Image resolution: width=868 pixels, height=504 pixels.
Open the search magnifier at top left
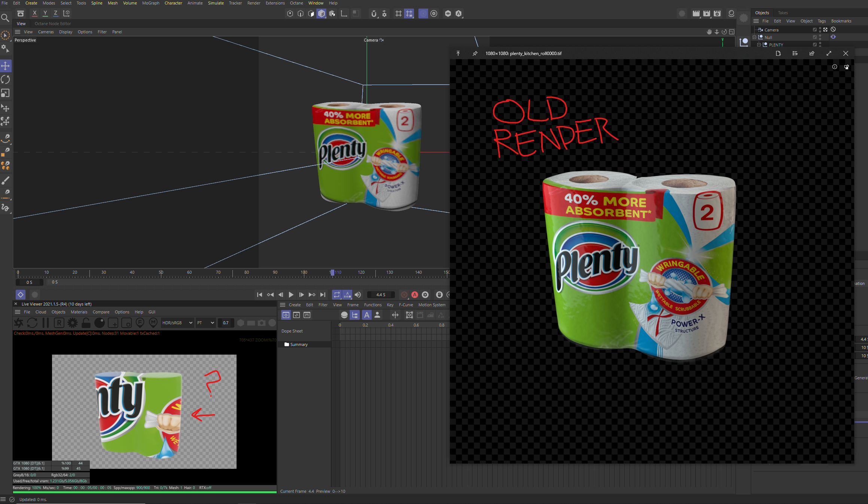click(x=5, y=18)
